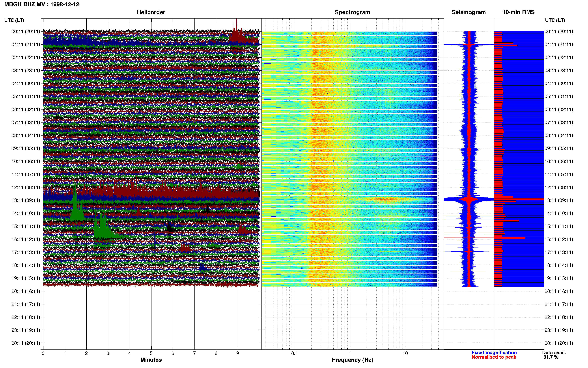The image size is (588, 368).
Task: Click the 'Frequency (Hz)' x-axis label
Action: point(352,360)
